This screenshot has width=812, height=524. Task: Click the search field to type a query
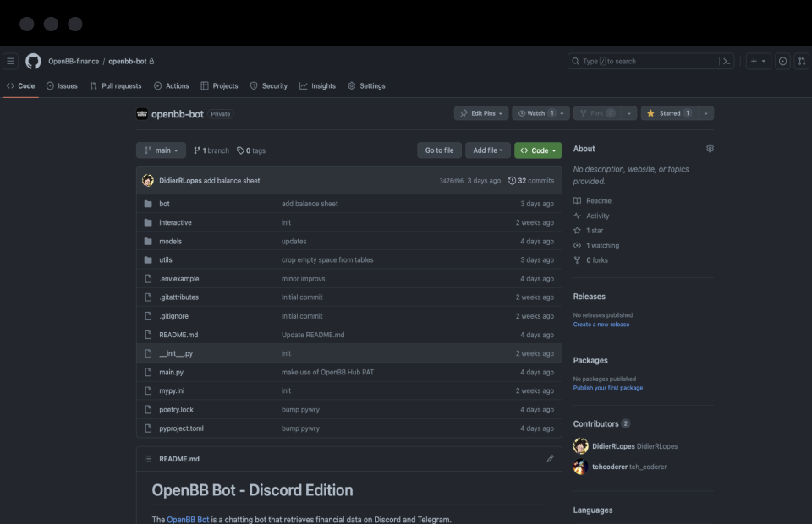(643, 60)
